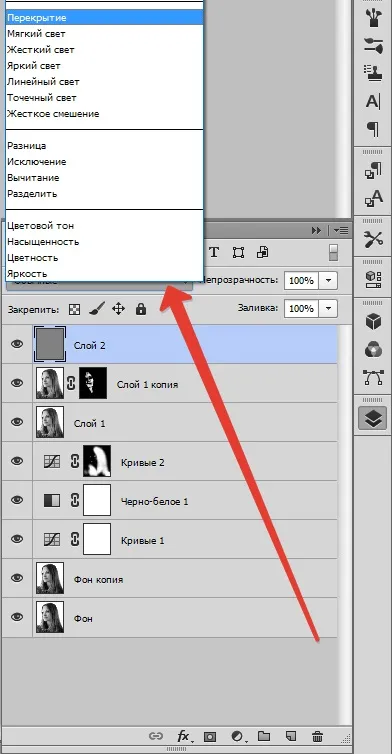Lock all padlock icon

point(140,309)
